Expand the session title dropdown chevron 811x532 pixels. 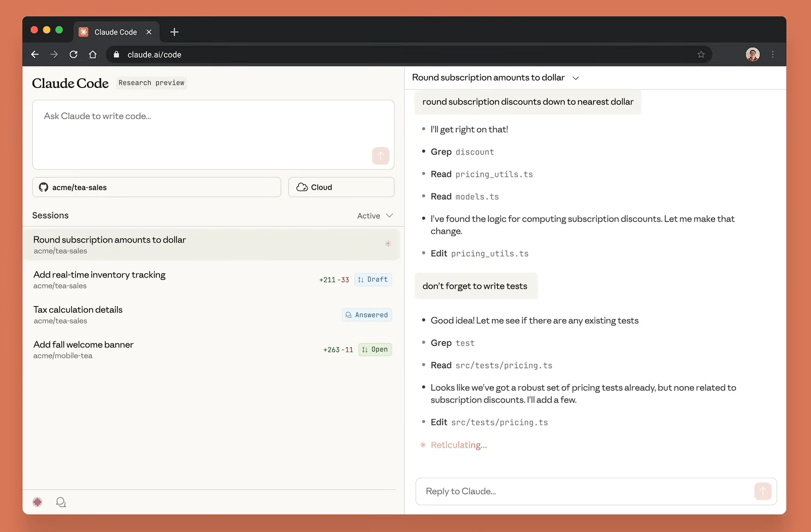[576, 78]
